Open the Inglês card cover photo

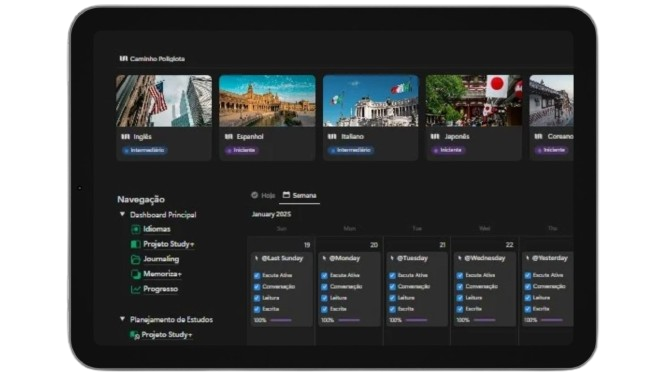(164, 101)
